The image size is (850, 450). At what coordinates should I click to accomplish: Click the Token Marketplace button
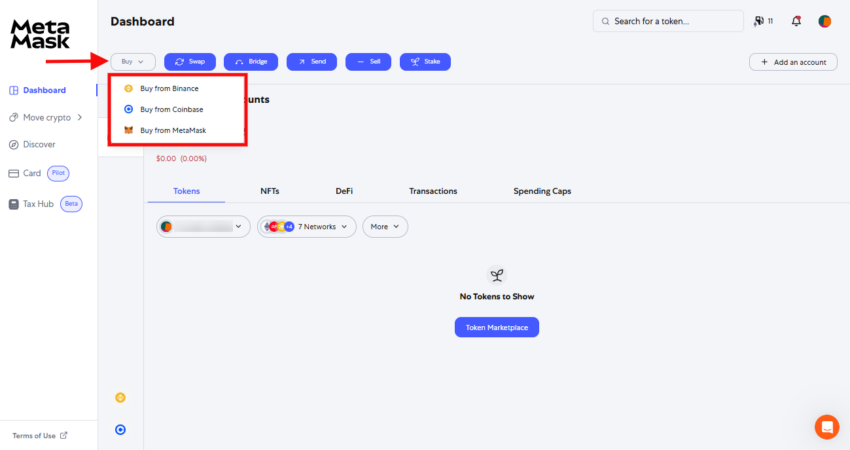497,327
